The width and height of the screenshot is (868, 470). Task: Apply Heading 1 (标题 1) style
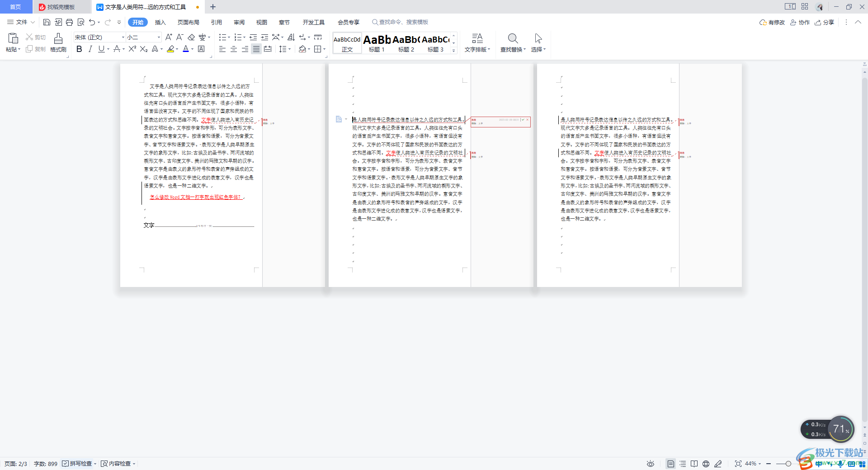(377, 43)
